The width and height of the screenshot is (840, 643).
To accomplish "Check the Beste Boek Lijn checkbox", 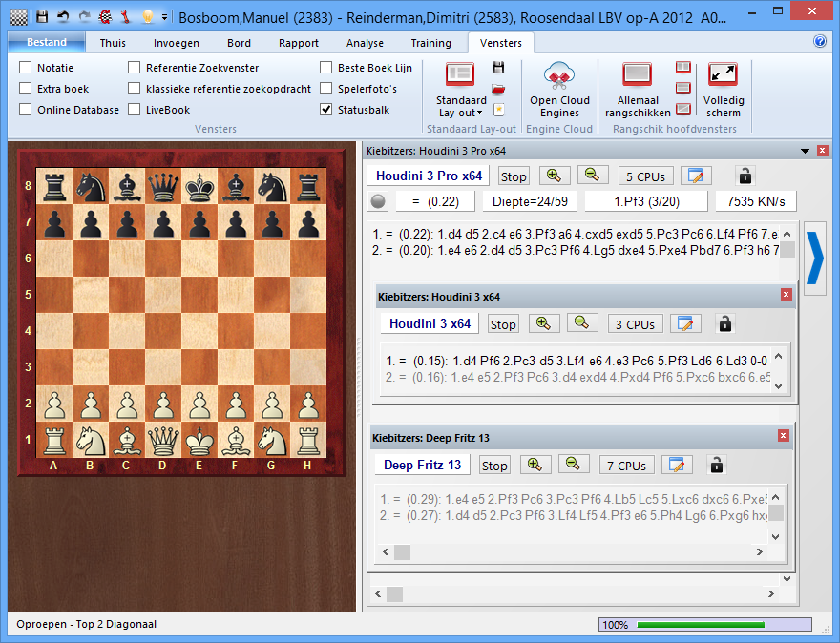I will 325,68.
